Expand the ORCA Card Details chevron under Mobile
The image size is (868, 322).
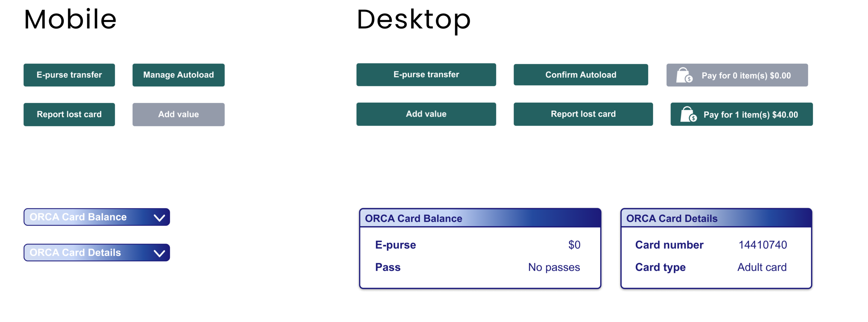159,253
